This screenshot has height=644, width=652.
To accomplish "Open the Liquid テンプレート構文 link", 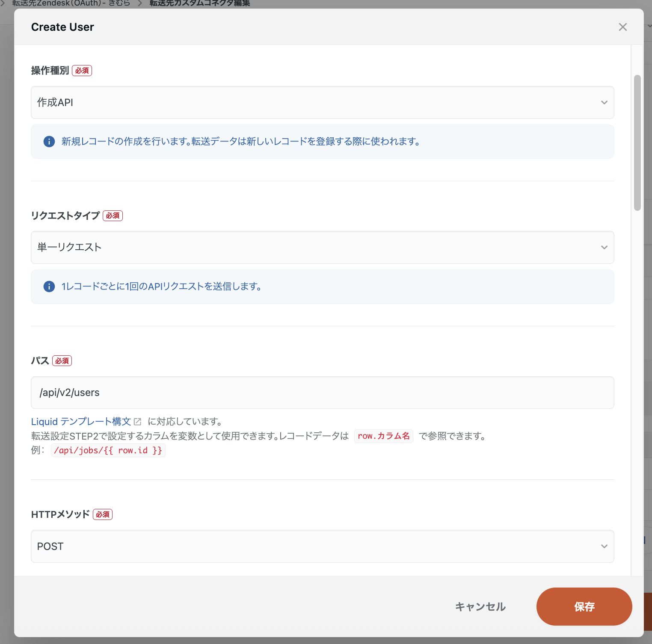I will [80, 421].
